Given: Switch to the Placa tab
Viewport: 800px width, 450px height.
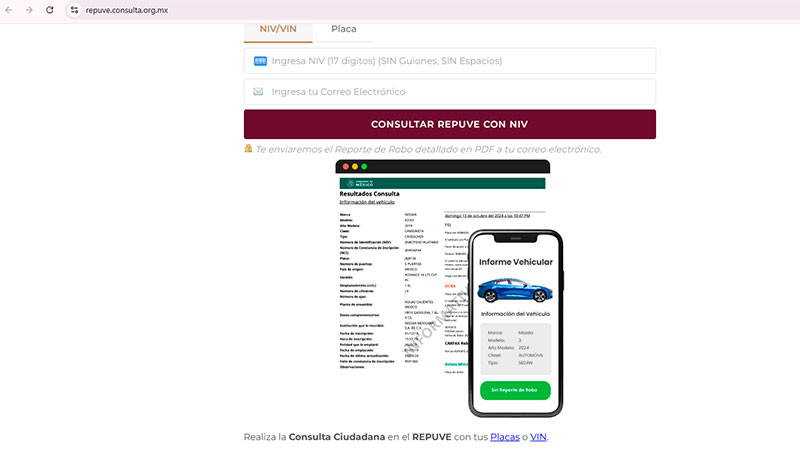Looking at the screenshot, I should tap(343, 30).
